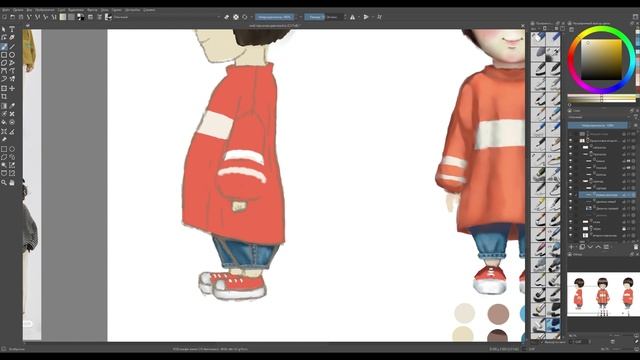Select the Crop tool

pos(4,97)
